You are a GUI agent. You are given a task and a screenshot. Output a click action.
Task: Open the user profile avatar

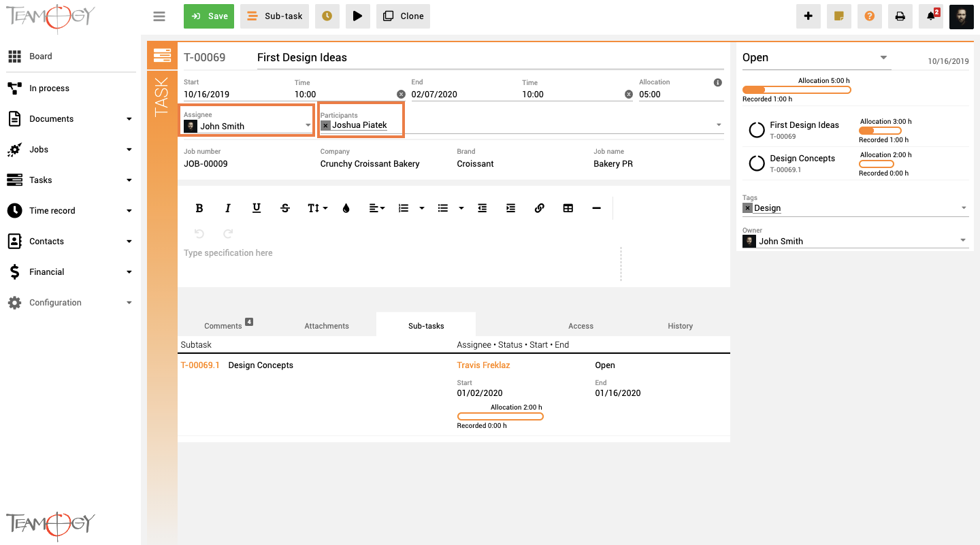tap(962, 16)
